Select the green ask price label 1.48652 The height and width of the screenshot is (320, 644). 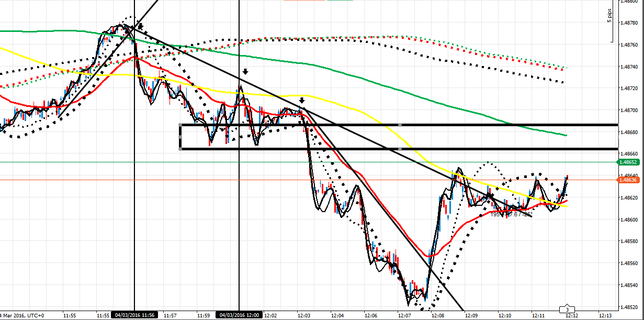[629, 162]
